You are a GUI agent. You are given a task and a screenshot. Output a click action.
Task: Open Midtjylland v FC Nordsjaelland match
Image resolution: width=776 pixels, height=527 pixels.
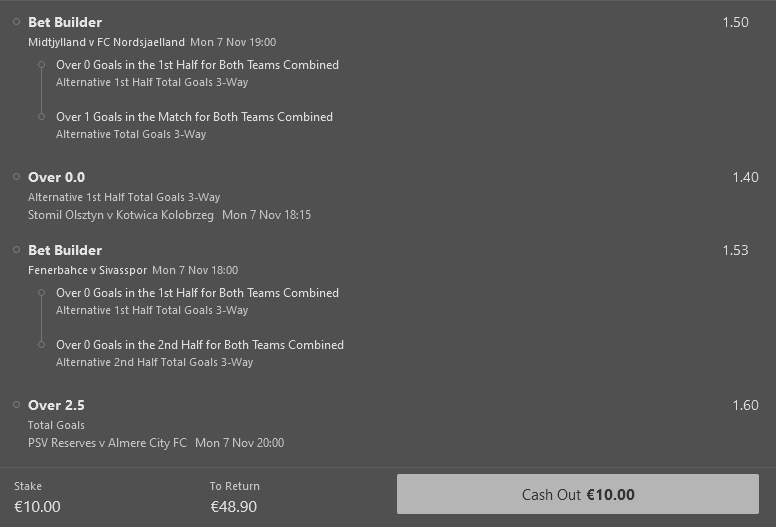[106, 42]
